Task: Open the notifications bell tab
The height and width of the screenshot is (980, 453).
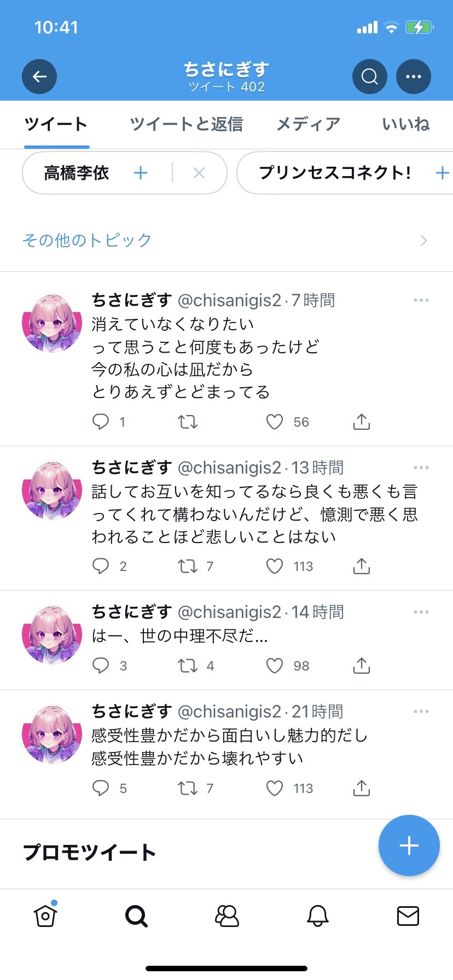Action: 317,915
